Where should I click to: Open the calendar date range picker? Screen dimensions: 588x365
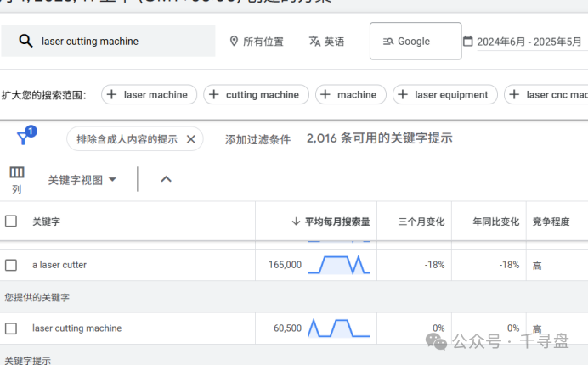click(x=467, y=42)
